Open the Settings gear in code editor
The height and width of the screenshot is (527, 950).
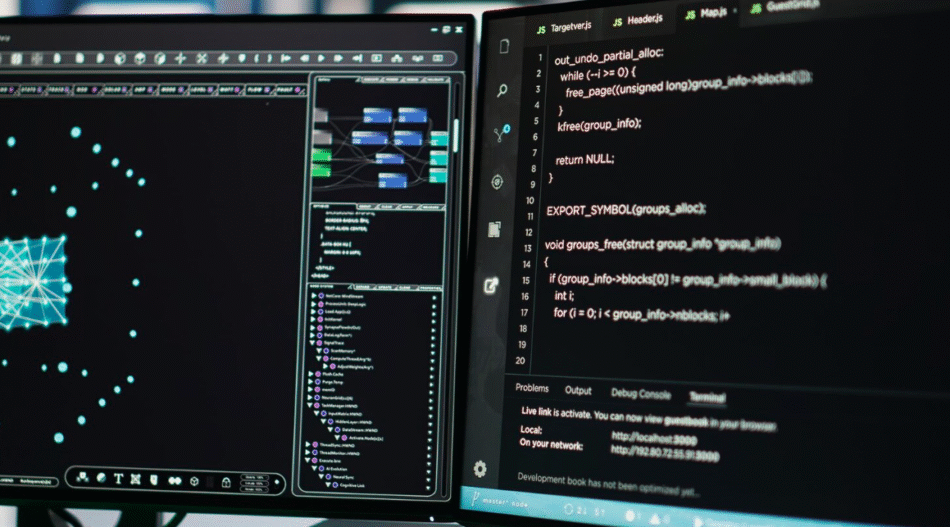pyautogui.click(x=480, y=469)
